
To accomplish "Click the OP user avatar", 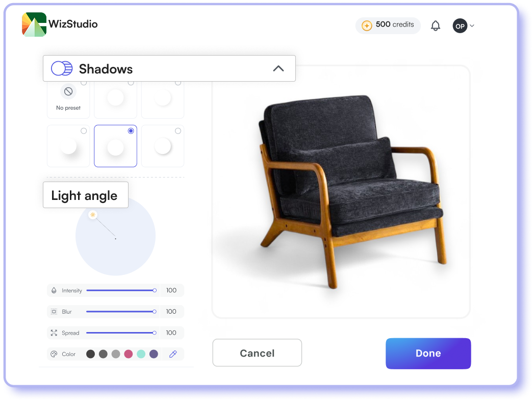I will click(460, 26).
